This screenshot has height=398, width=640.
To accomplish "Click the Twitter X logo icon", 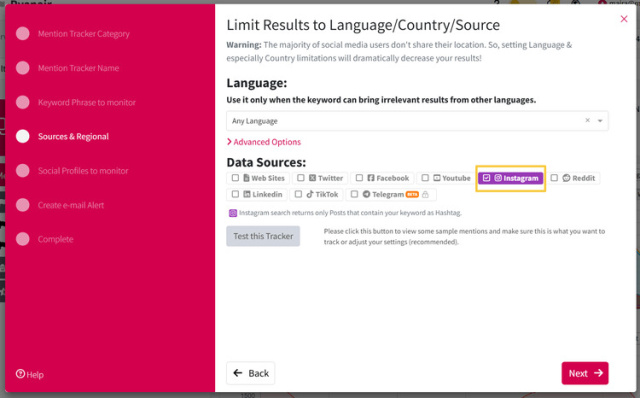I will pos(312,178).
